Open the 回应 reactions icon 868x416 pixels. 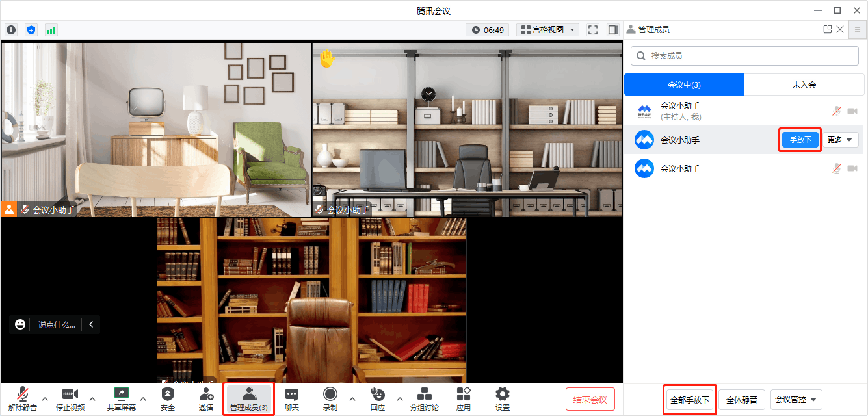point(378,399)
